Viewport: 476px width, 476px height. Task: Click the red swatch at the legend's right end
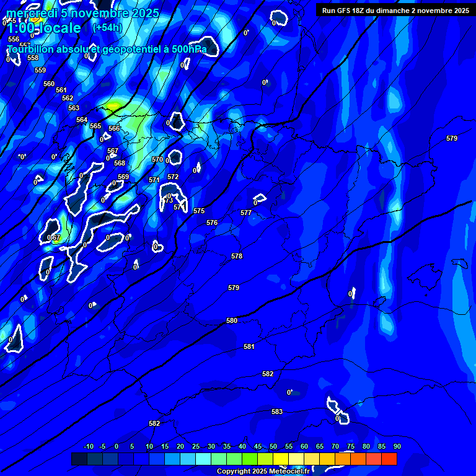pos(389,459)
